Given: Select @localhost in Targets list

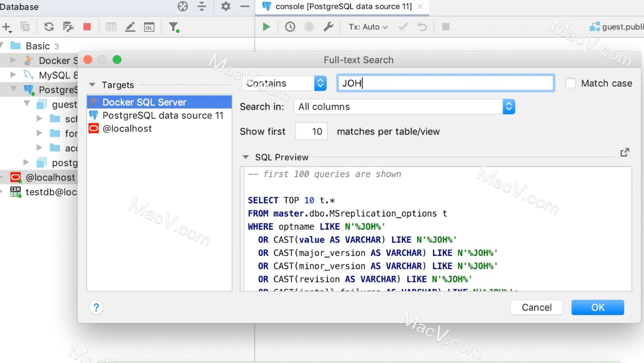Looking at the screenshot, I should (x=159, y=128).
